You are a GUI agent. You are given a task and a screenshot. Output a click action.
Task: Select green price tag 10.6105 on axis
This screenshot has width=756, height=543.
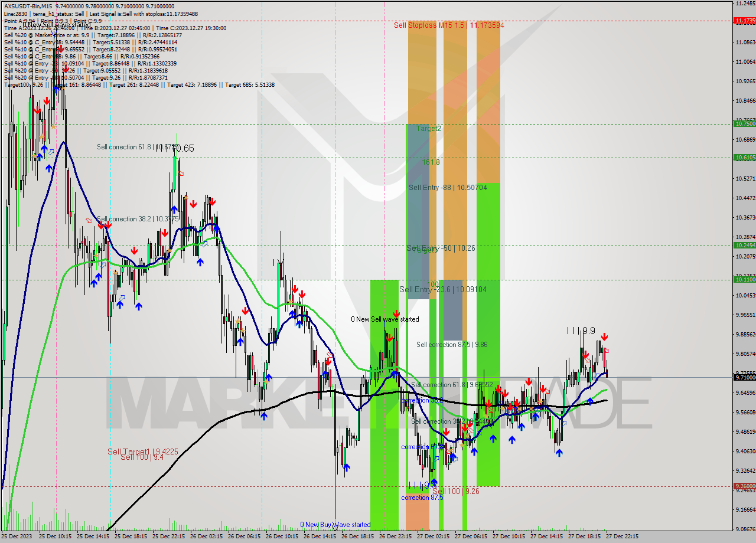click(x=745, y=158)
